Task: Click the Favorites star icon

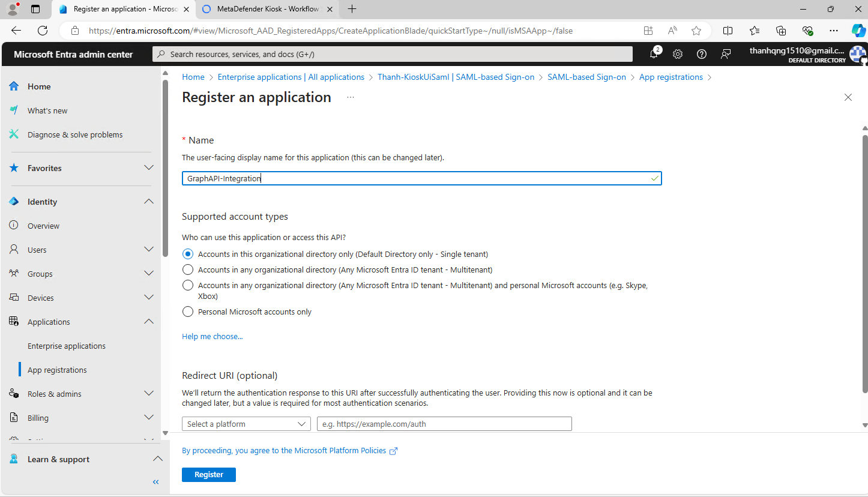Action: [14, 168]
